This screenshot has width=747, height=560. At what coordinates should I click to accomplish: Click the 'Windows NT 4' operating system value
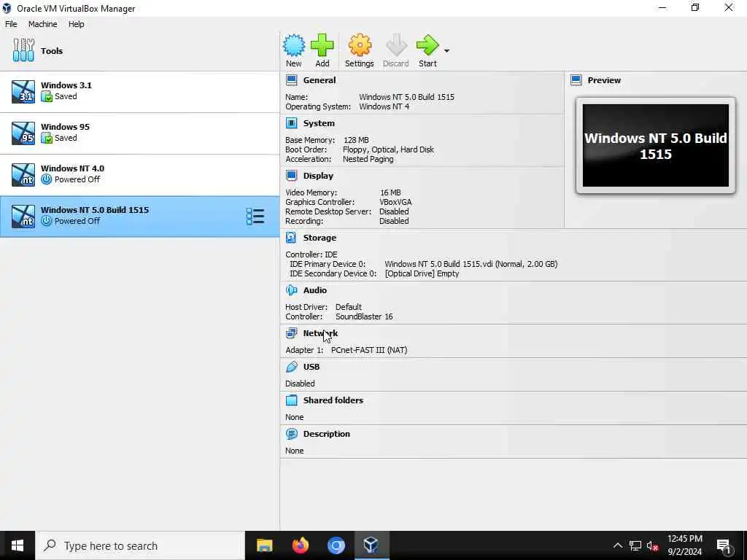point(384,106)
